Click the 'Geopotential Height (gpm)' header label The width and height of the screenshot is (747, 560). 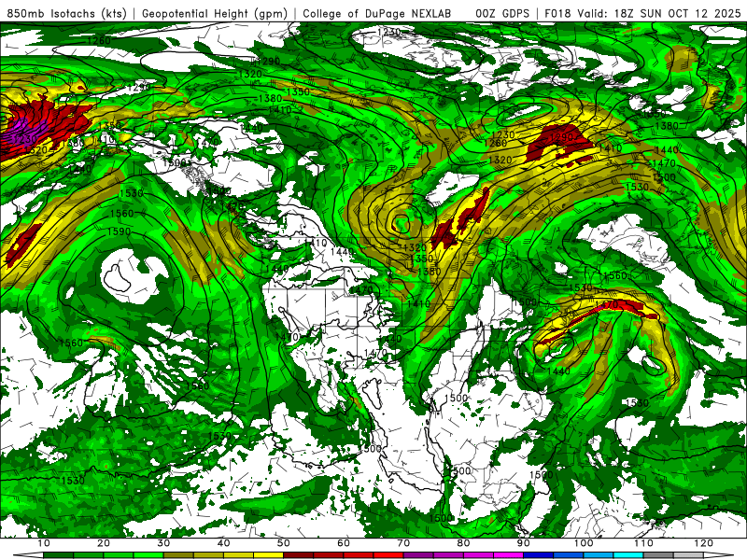(215, 13)
